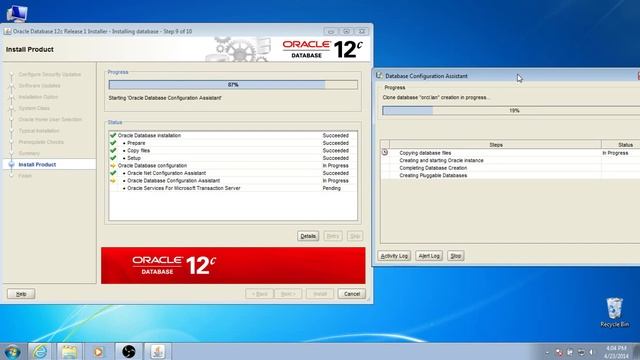Select 'Creating Pluggable Databases' row

(510, 176)
